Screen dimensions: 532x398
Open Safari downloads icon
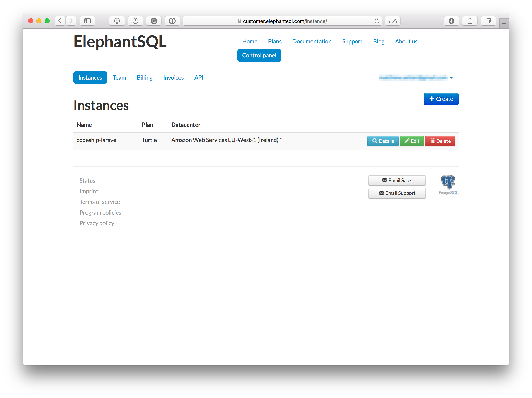(451, 21)
